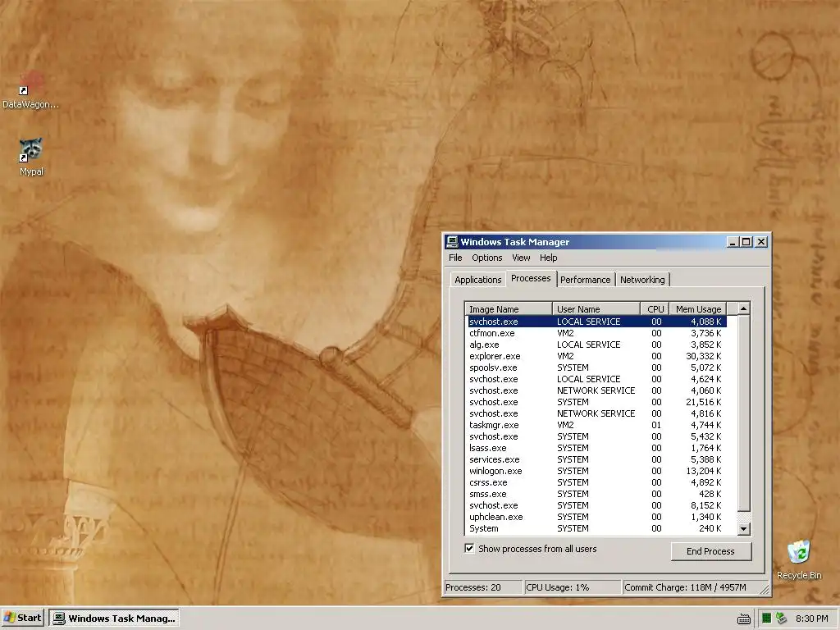The image size is (840, 630).
Task: Sort by the User Name column header
Action: (596, 309)
